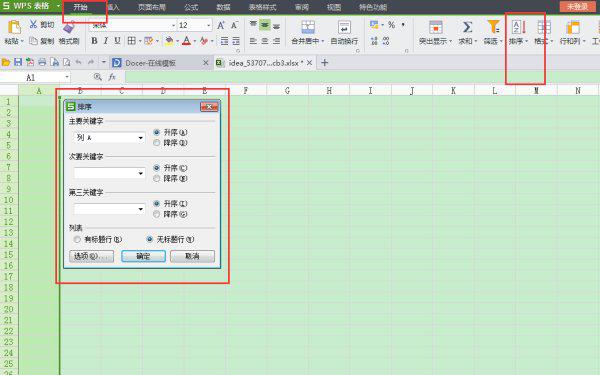Click the Open folder icon in quick toolbar

[6, 62]
